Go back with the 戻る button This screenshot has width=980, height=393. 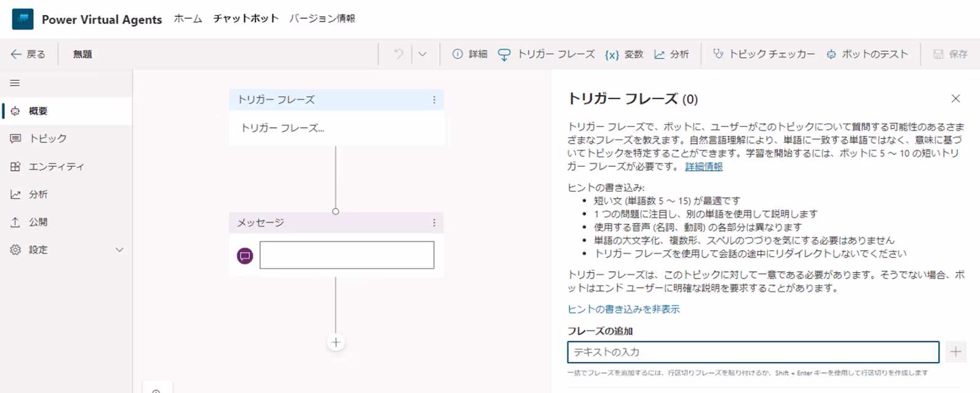(x=28, y=54)
